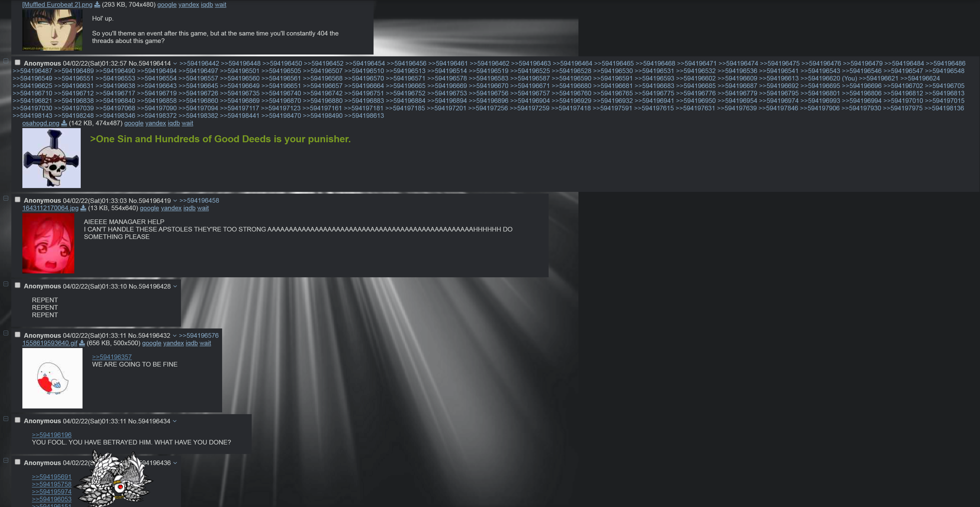Hide post No.594196428 with the minus button
Viewport: 980px width, 507px height.
point(6,283)
